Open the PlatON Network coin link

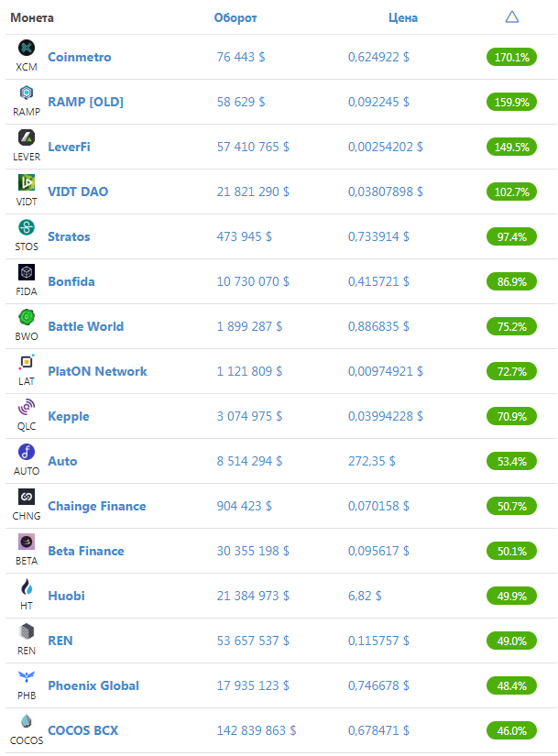[x=97, y=371]
